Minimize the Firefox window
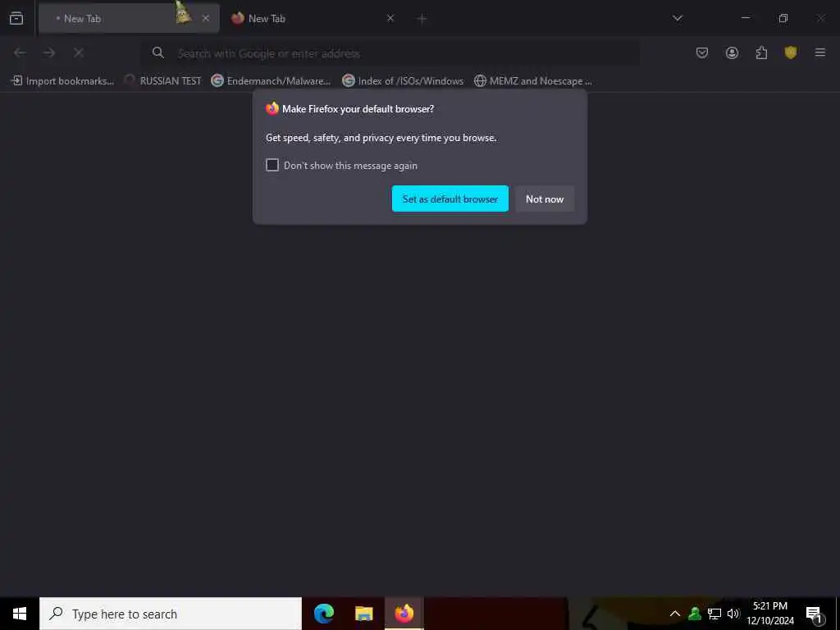The width and height of the screenshot is (840, 630). [x=745, y=18]
